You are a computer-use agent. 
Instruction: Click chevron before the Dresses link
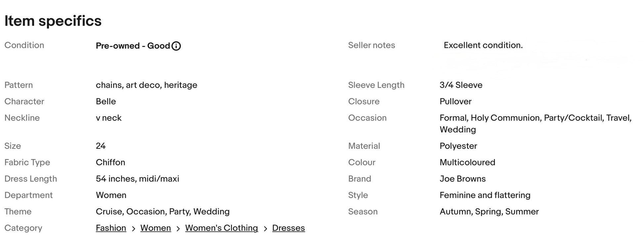(x=265, y=229)
